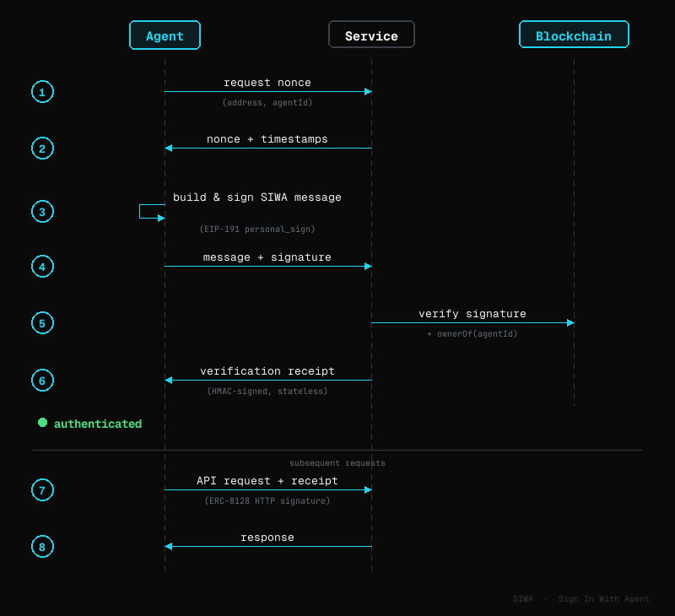Screen dimensions: 675x616
Task: Select the step 8 circle marker
Action: pyautogui.click(x=42, y=546)
